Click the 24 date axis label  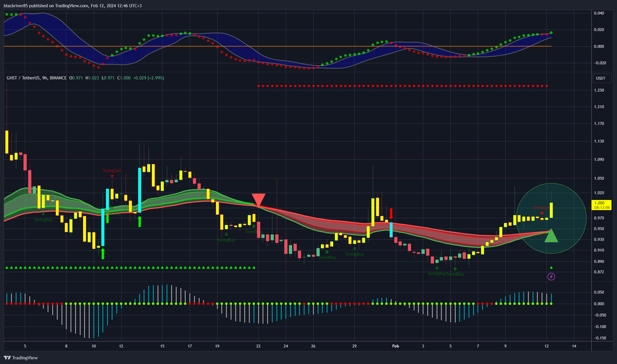[286, 346]
